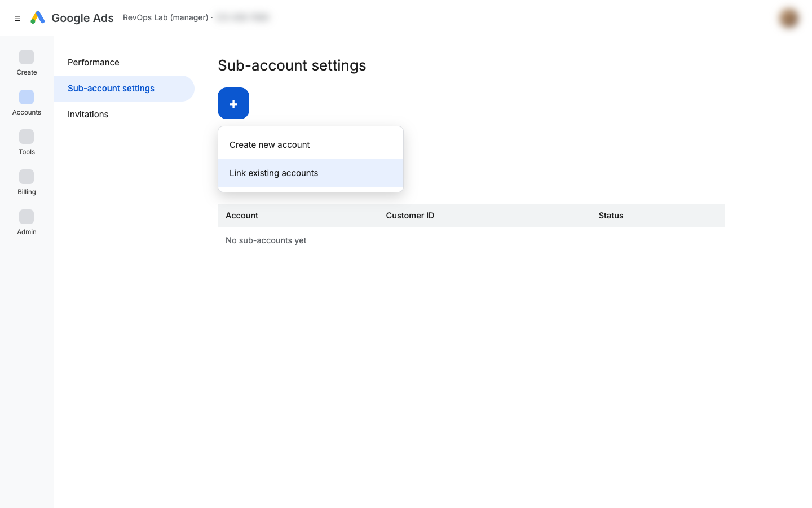Open the Create sidebar item
The height and width of the screenshot is (508, 812).
[27, 63]
